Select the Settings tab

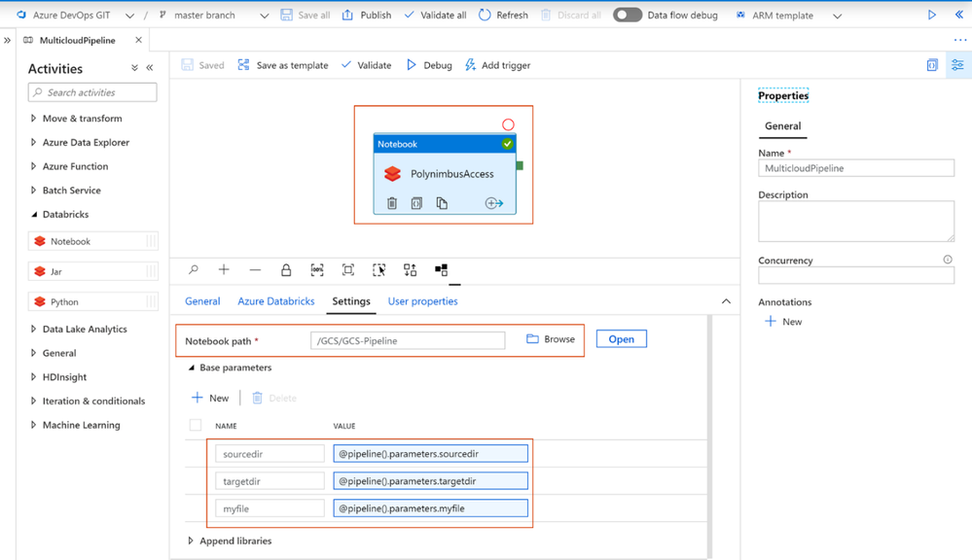(351, 301)
